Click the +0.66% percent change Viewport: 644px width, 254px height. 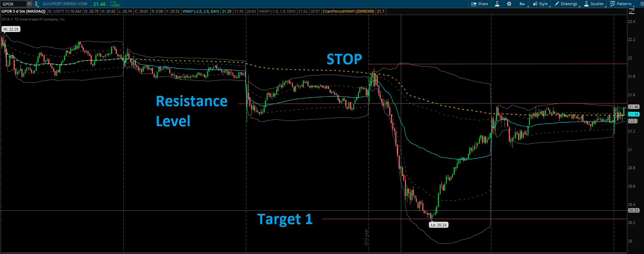115,5
